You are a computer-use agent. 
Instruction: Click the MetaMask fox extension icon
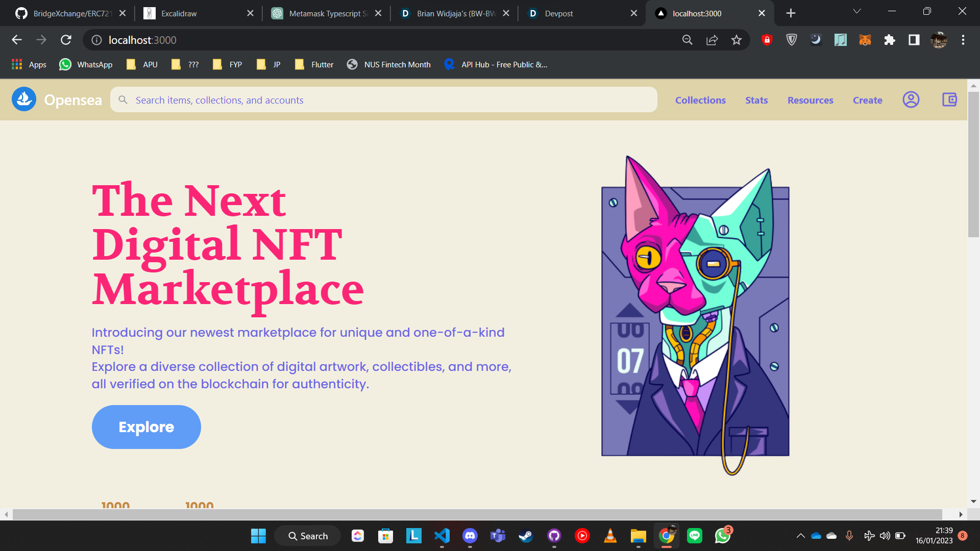tap(865, 40)
